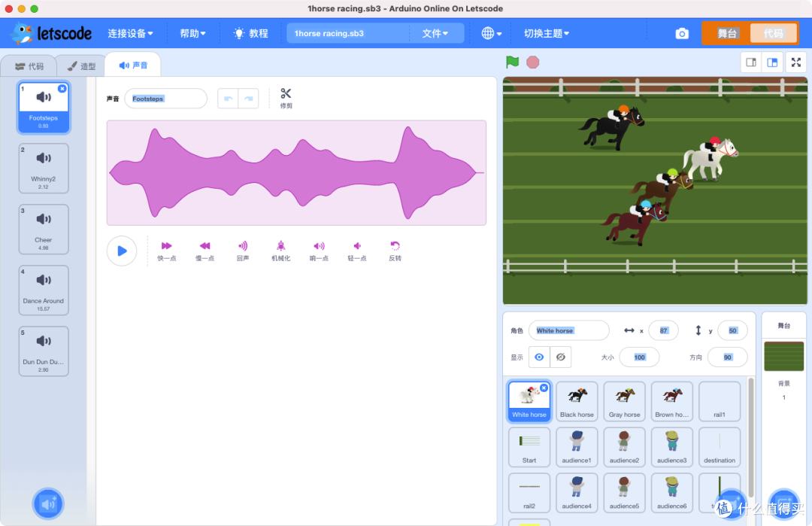Select the audience4 sprite

click(x=577, y=492)
